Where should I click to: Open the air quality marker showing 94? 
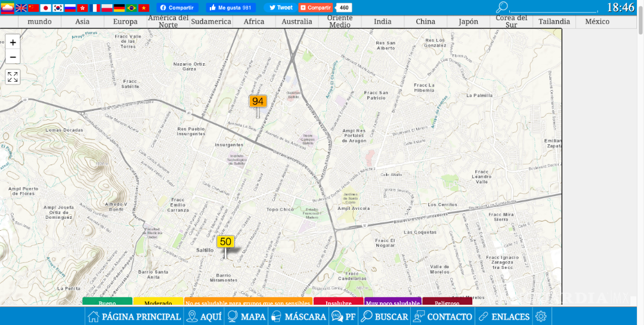tap(258, 101)
